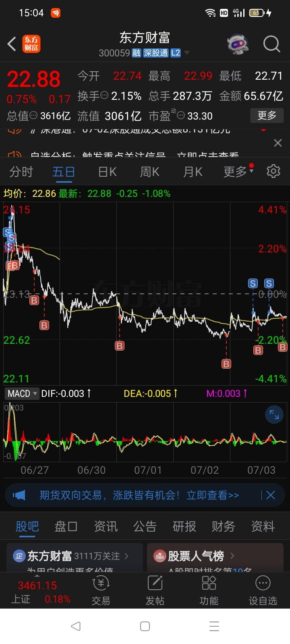Image resolution: width=290 pixels, height=644 pixels.
Task: Tap the 期货双向交易 promotion link
Action: [x=139, y=495]
